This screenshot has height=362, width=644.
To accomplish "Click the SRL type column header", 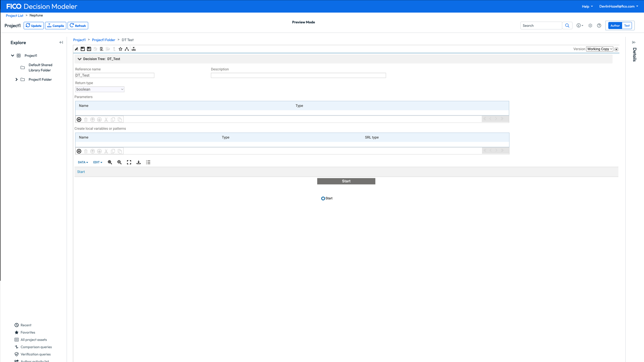I will coord(372,138).
